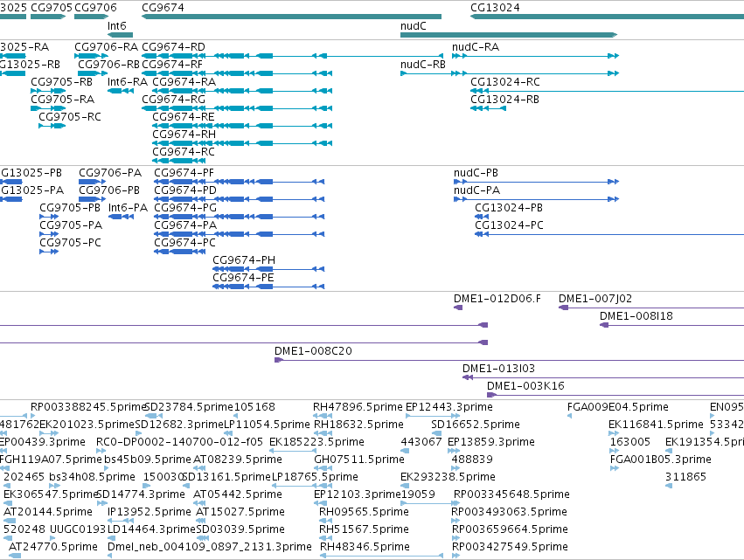Click EST RP003388245.5prime label
Screen dimensions: 744x560
88,407
